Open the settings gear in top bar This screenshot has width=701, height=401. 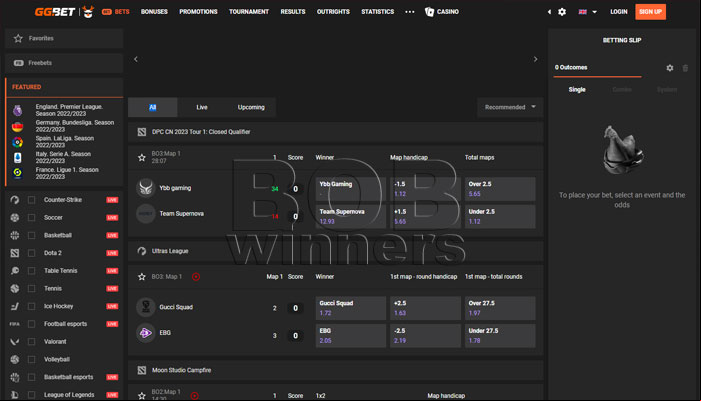pos(562,12)
